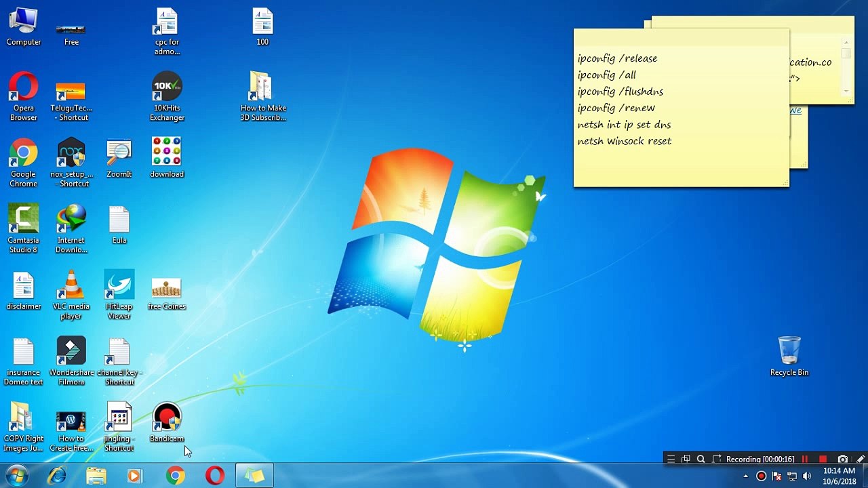This screenshot has height=488, width=868.
Task: Click the front sticky note's title bar
Action: [682, 37]
